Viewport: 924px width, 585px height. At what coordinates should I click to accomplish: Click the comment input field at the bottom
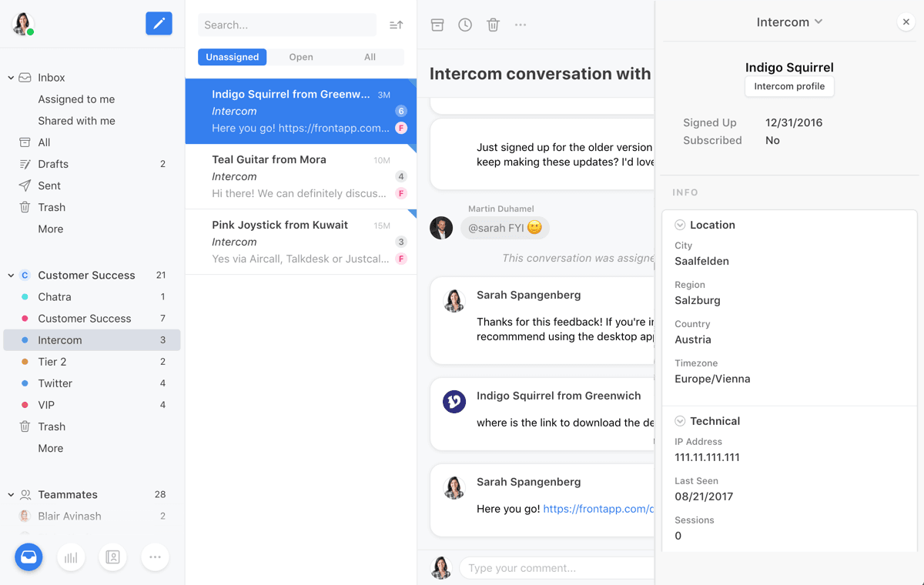(x=556, y=567)
